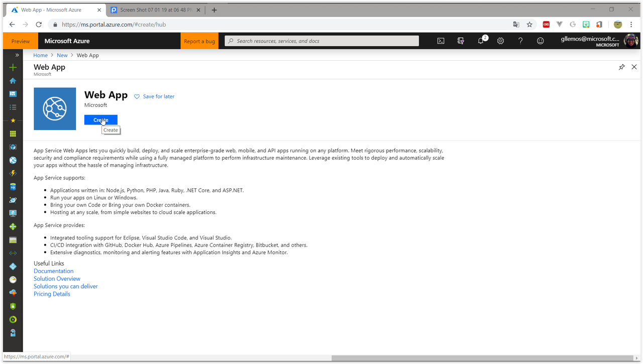Image resolution: width=643 pixels, height=364 pixels.
Task: Open Chrome three-dot menu
Action: coord(631,24)
